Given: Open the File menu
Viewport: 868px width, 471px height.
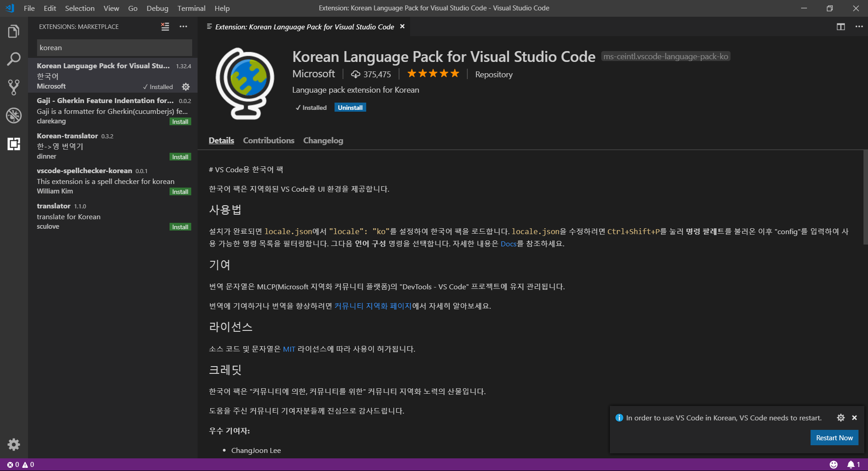Looking at the screenshot, I should click(x=29, y=8).
